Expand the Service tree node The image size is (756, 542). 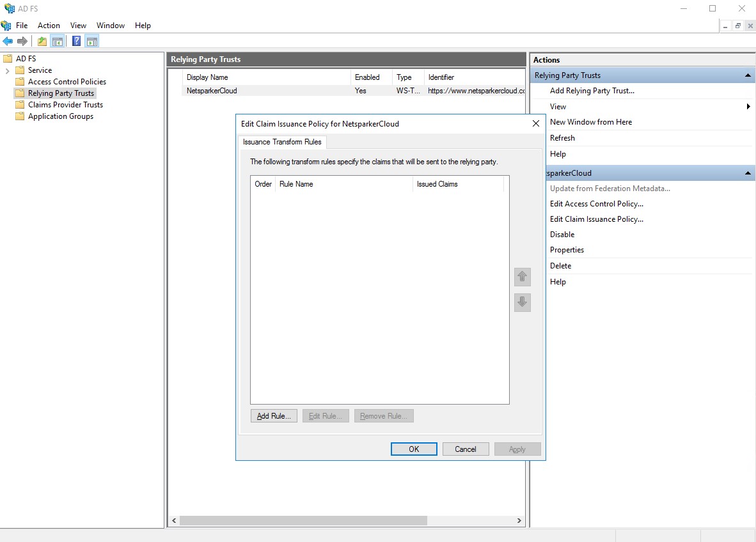point(8,70)
